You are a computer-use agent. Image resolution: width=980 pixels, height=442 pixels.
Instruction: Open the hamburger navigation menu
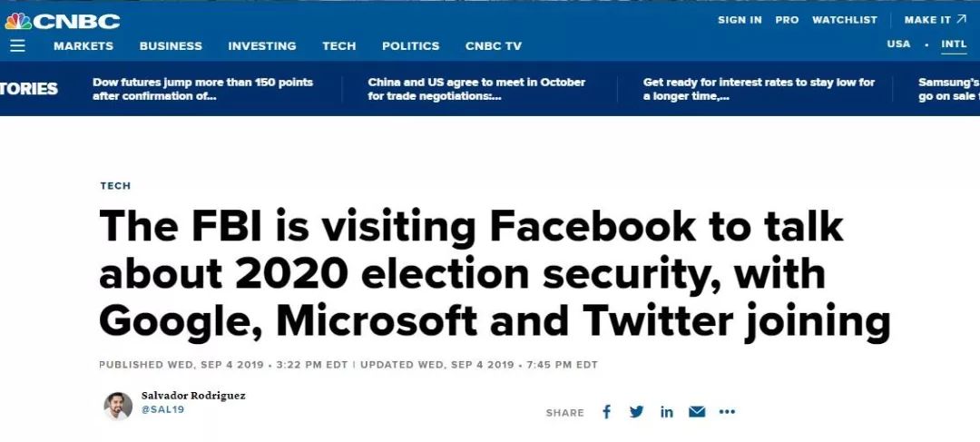pos(17,45)
